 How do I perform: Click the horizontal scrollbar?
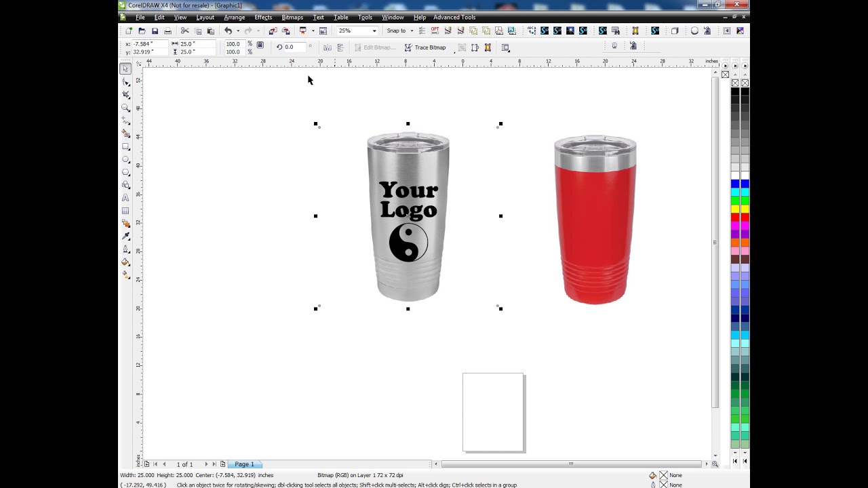pos(570,464)
